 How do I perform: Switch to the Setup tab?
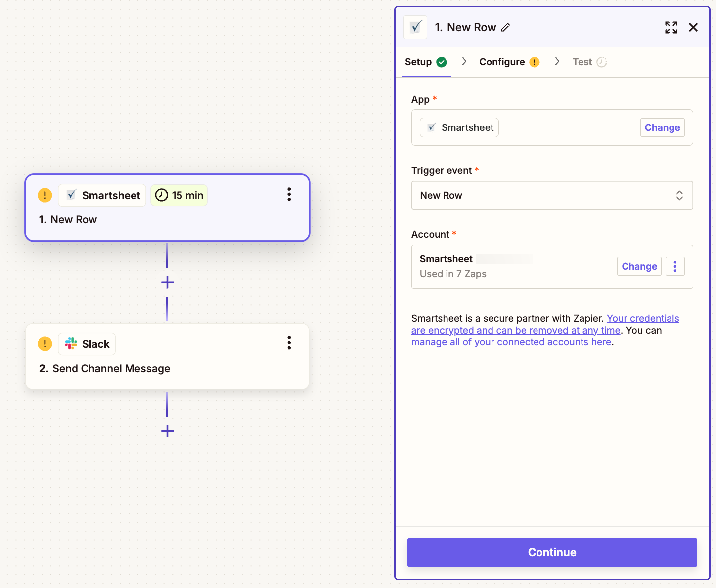click(426, 62)
